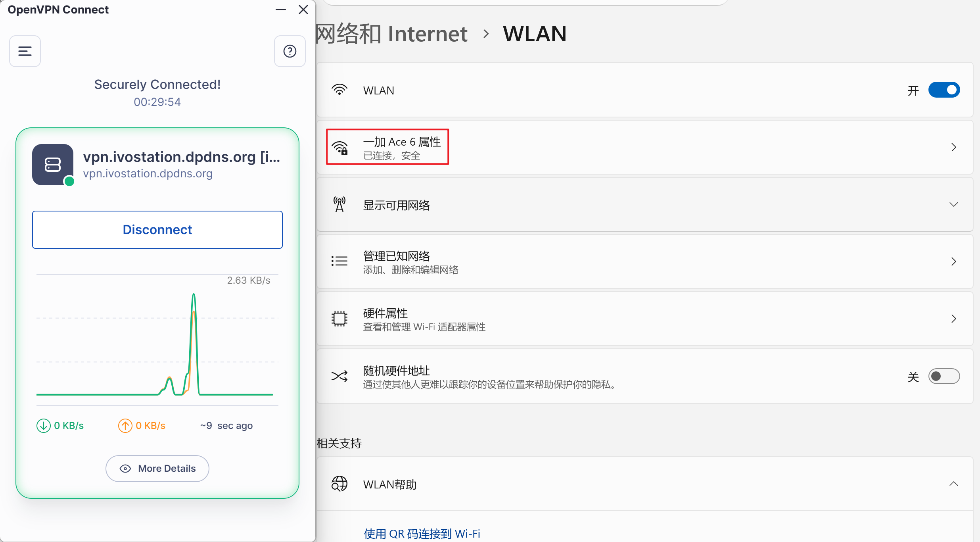Click the 2.63 KB/s graph peak label
Viewport: 980px width, 542px height.
tap(249, 281)
